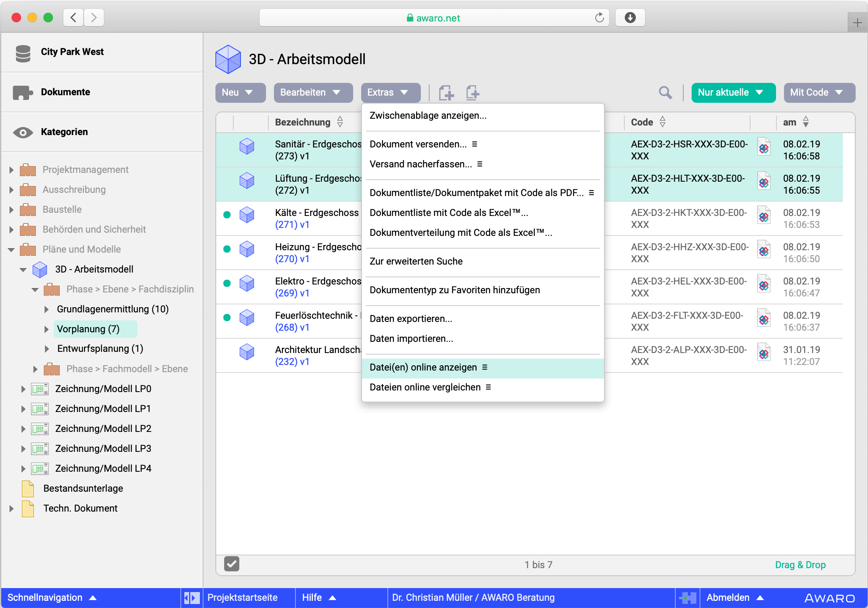Image resolution: width=868 pixels, height=608 pixels.
Task: Choose Dateien online vergleichen
Action: [483, 388]
